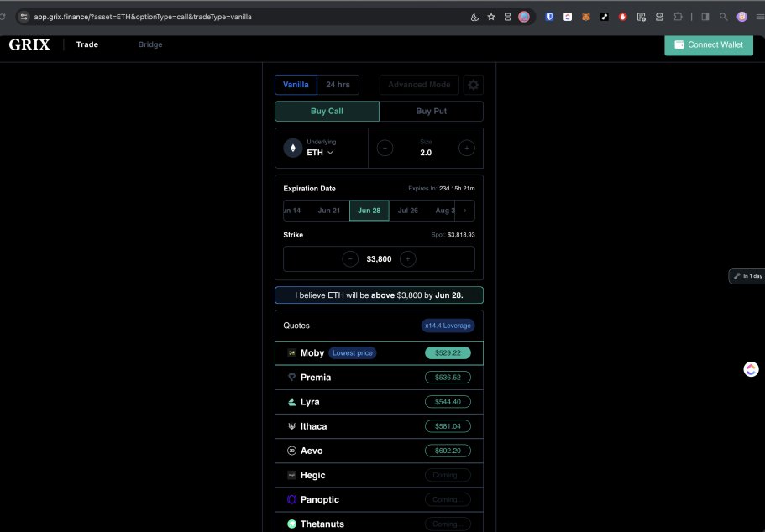
Task: Click the Ethereum coin icon
Action: pos(293,149)
